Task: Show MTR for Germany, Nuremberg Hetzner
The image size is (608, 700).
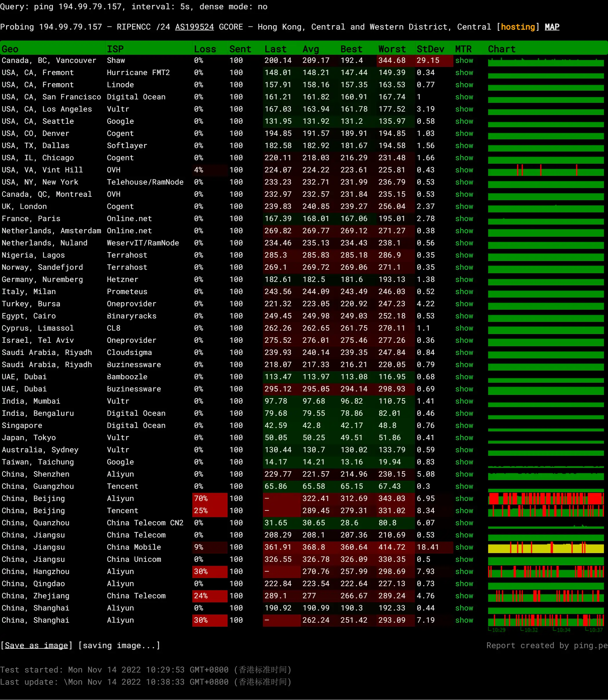Action: (x=464, y=279)
